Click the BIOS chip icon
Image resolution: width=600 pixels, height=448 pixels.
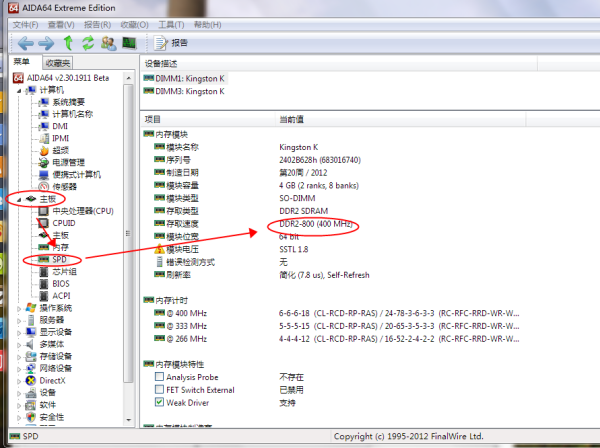pos(44,284)
